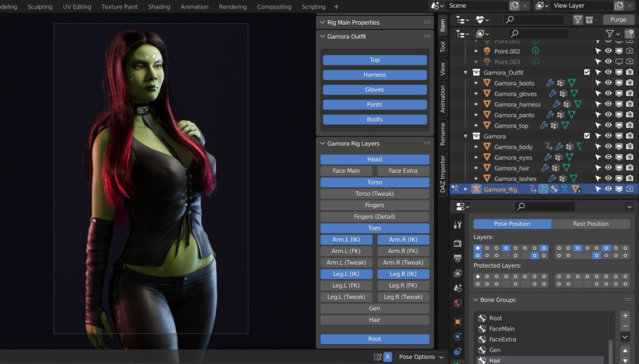Collapse the Bone Groups panel

coord(475,299)
